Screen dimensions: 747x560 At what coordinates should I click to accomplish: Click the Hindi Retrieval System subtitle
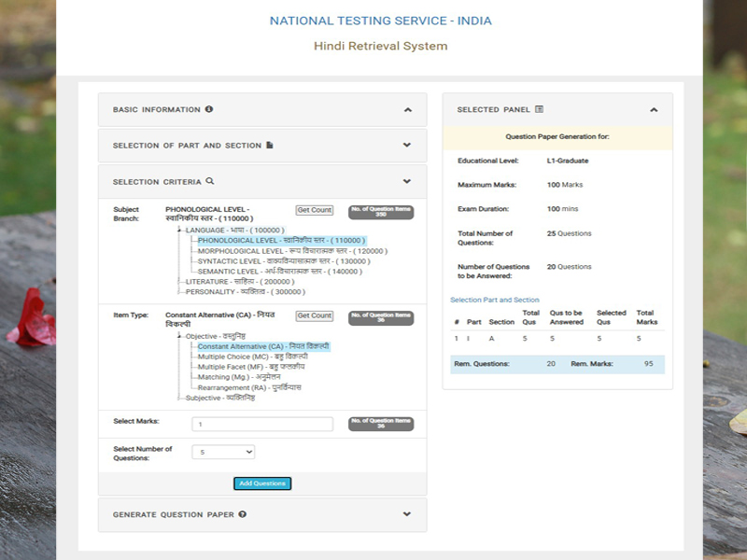pyautogui.click(x=381, y=46)
